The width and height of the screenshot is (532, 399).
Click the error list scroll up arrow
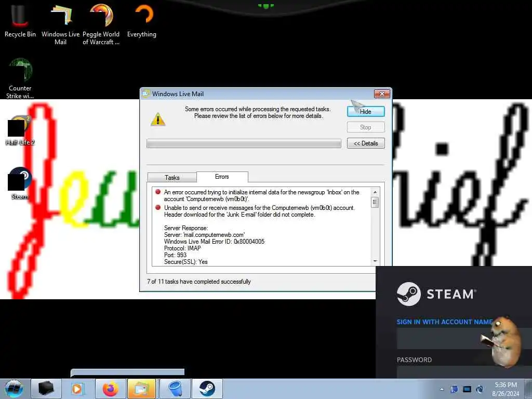(x=375, y=192)
